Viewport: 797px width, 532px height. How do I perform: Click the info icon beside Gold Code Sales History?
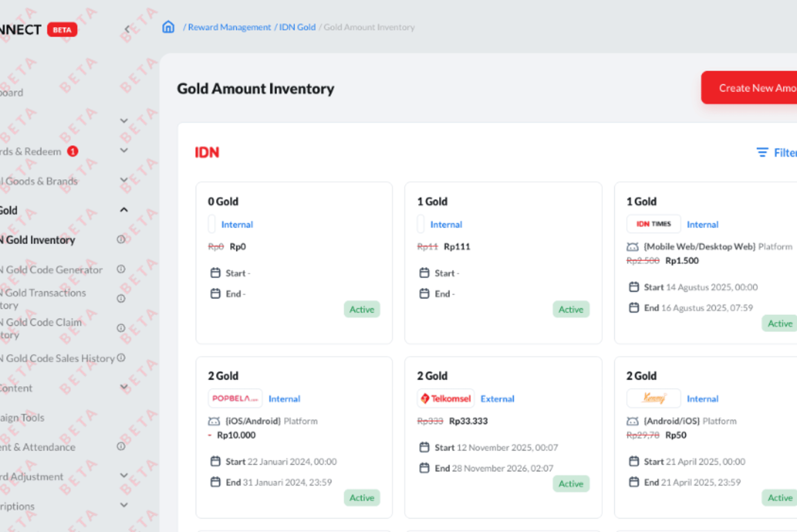click(x=121, y=358)
